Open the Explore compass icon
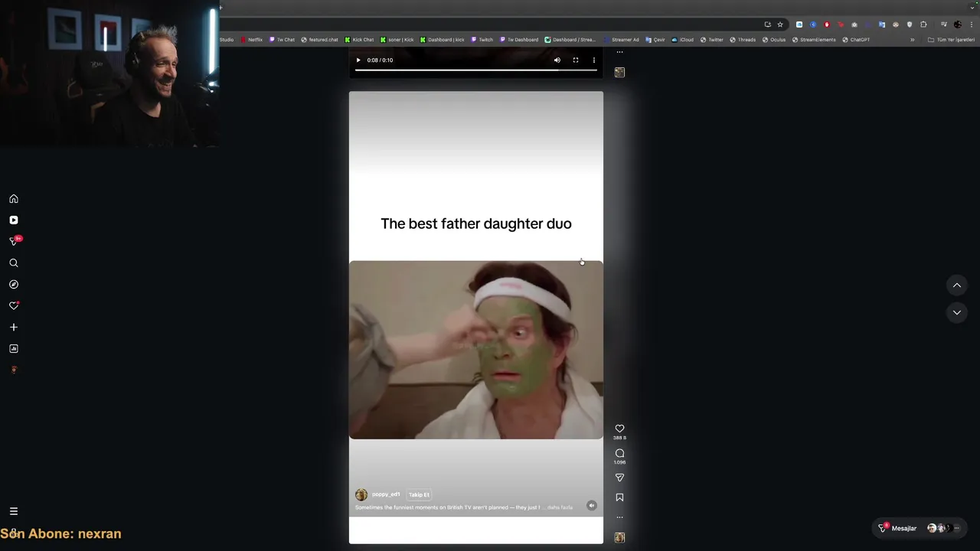The image size is (980, 551). [14, 285]
